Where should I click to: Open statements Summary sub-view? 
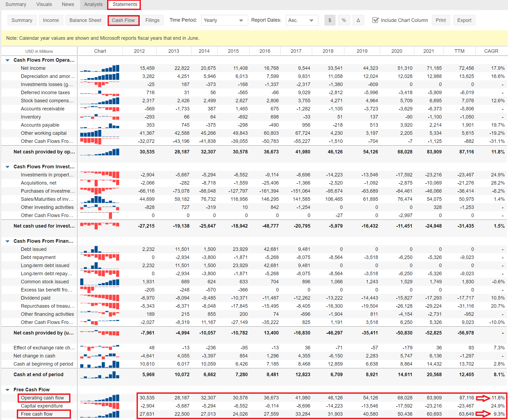(22, 20)
